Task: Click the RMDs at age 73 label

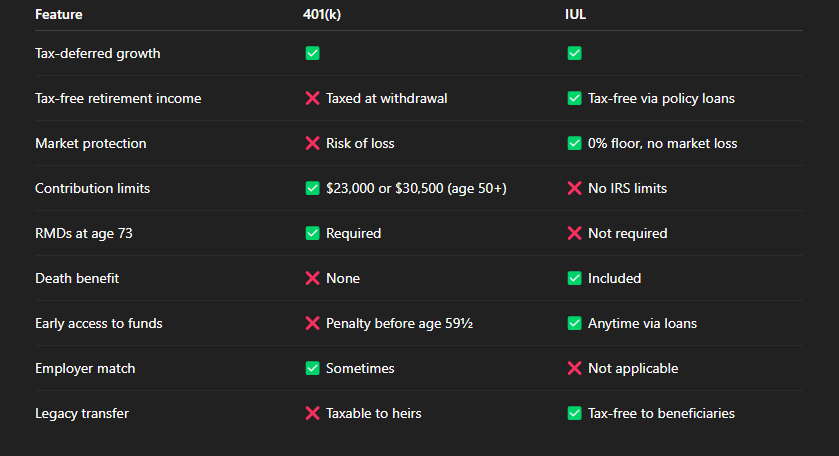Action: click(x=83, y=233)
